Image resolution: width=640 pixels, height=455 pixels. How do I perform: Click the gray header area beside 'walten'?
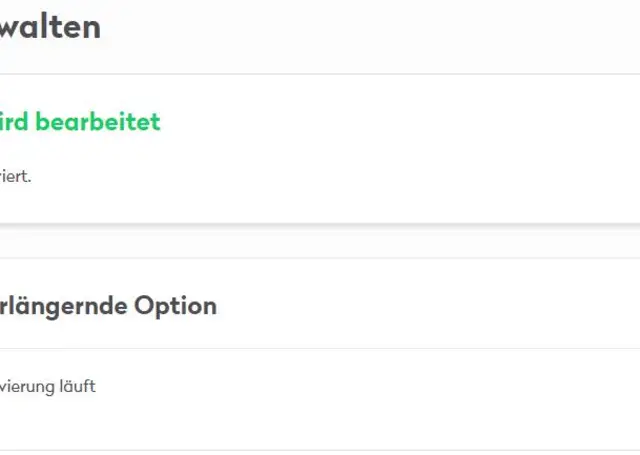click(x=380, y=30)
